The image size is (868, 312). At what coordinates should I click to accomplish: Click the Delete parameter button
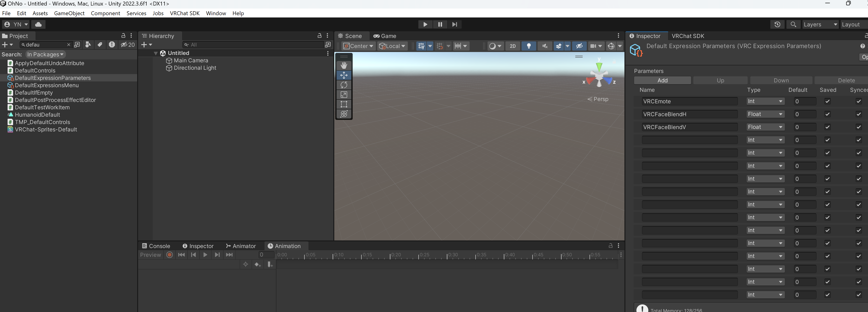[842, 80]
